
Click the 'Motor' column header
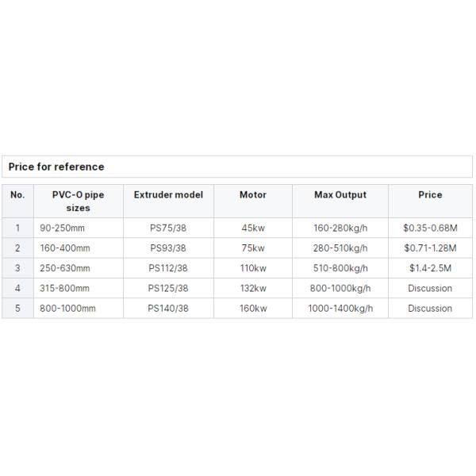(252, 194)
